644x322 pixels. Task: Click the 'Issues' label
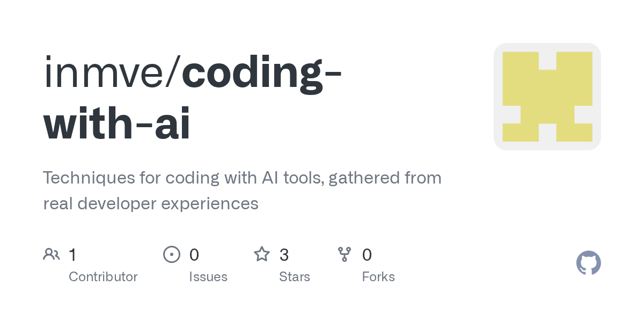click(x=208, y=277)
